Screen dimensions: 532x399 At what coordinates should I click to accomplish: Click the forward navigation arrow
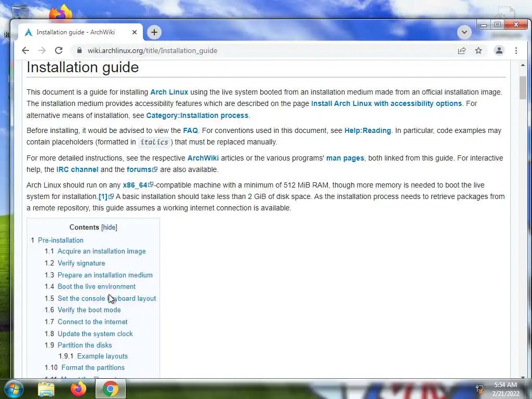[42, 50]
